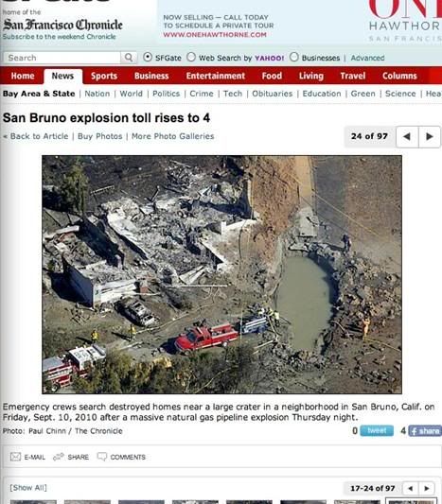The width and height of the screenshot is (442, 504).
Task: Open the Entertainment navigation tab
Action: 216,76
